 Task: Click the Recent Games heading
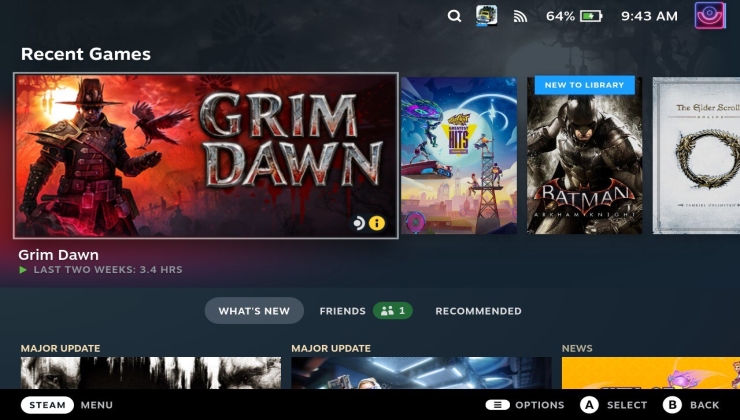tap(86, 54)
